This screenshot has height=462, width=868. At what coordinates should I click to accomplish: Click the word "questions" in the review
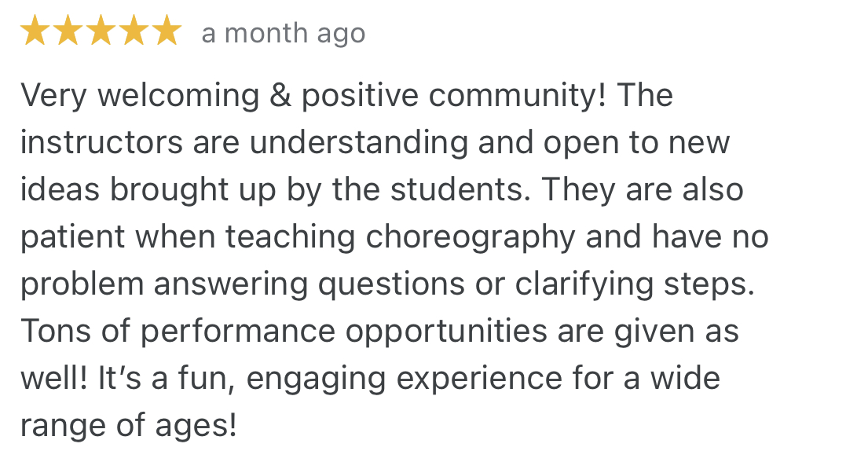pyautogui.click(x=390, y=284)
